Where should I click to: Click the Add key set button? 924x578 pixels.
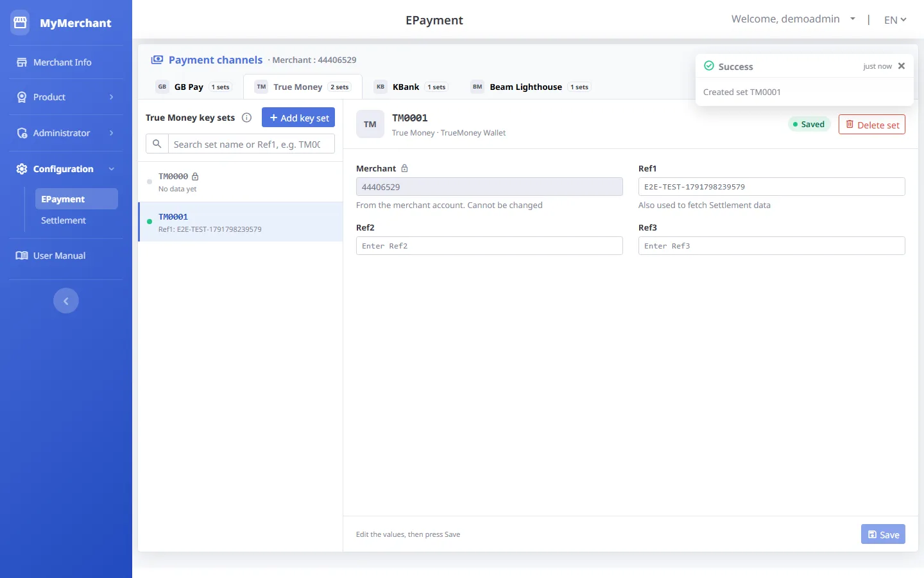(x=298, y=118)
